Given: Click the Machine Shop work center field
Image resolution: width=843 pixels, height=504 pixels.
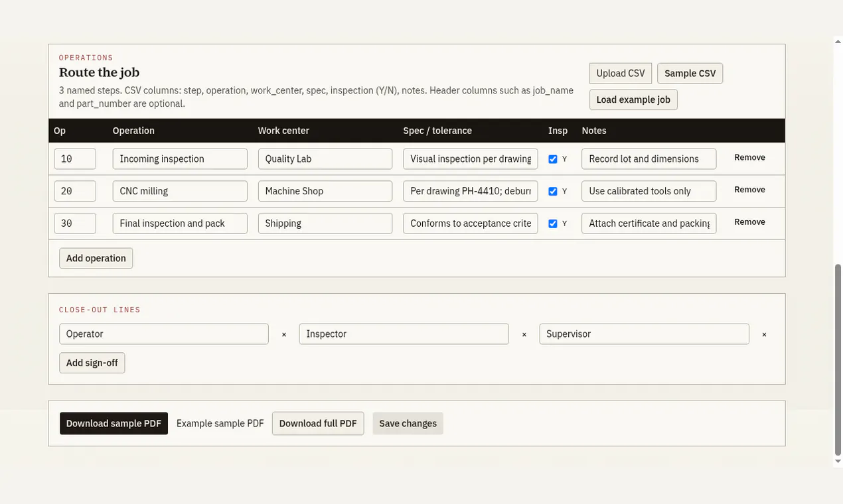Looking at the screenshot, I should 325,192.
